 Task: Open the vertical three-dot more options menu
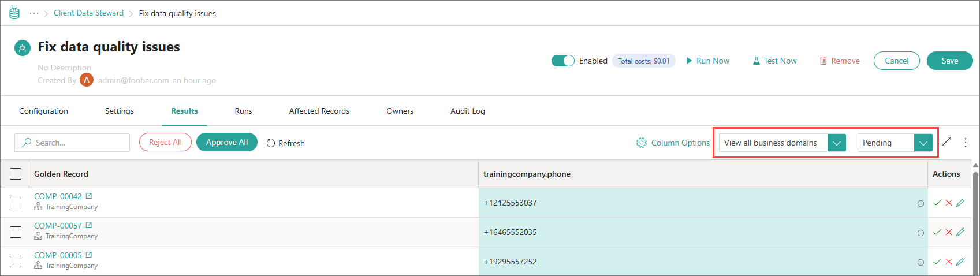966,142
